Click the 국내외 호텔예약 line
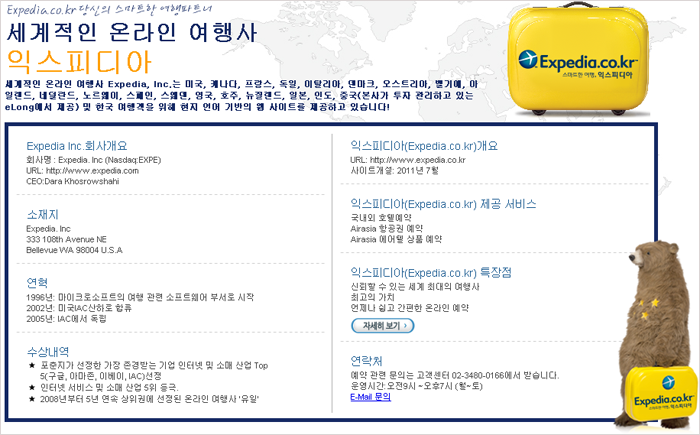Viewport: 700px width, 435px height. [381, 218]
